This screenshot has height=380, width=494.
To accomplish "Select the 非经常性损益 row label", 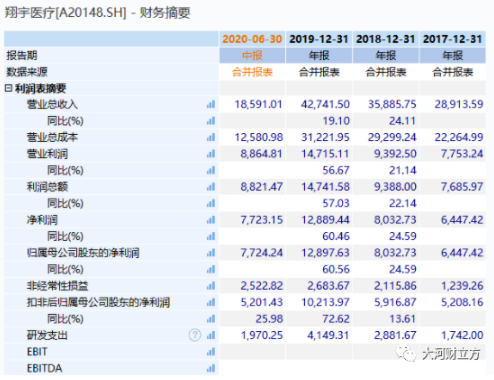I will click(x=57, y=286).
